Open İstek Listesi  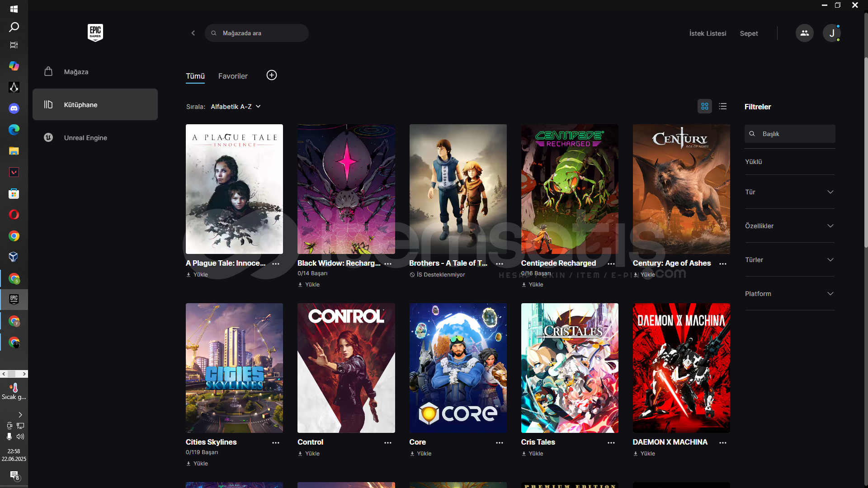[708, 33]
